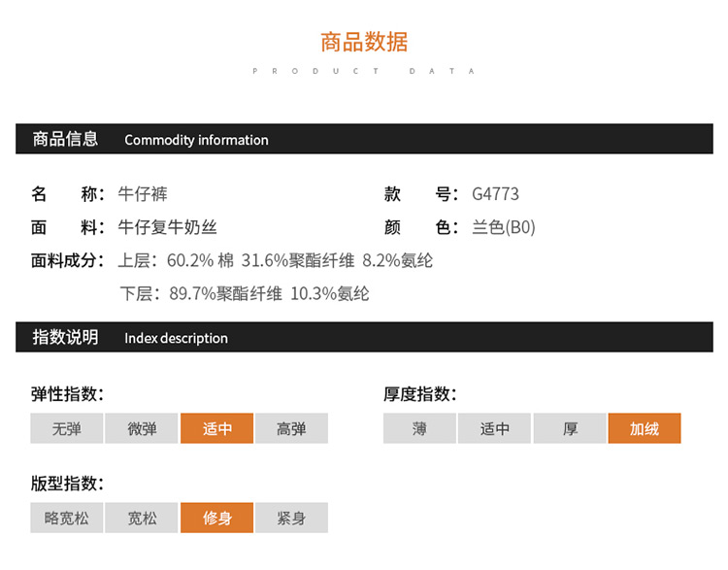This screenshot has width=728, height=570.
Task: Click the color value 兰色(B0)
Action: [x=503, y=227]
